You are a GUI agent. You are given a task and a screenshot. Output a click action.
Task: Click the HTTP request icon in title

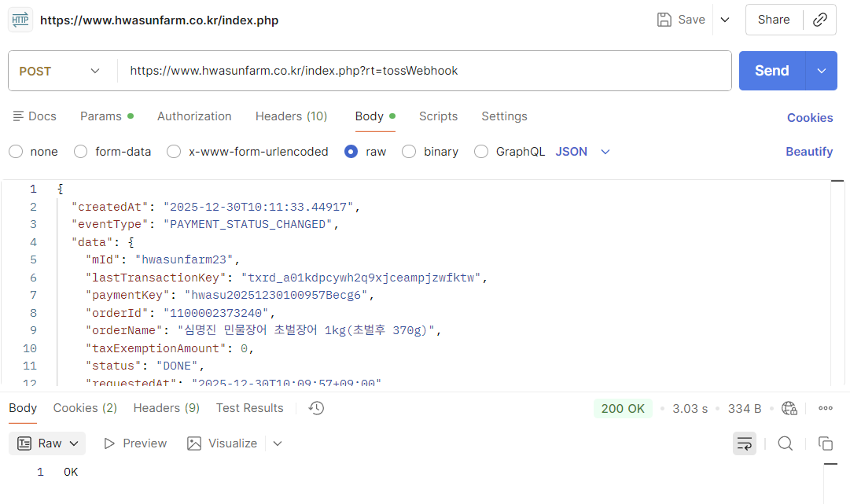[20, 20]
